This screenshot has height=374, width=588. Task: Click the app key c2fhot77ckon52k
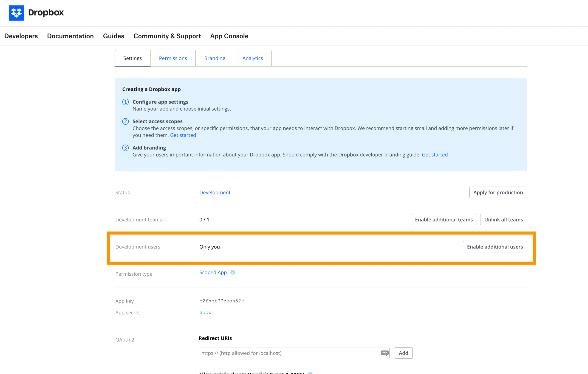(x=222, y=301)
